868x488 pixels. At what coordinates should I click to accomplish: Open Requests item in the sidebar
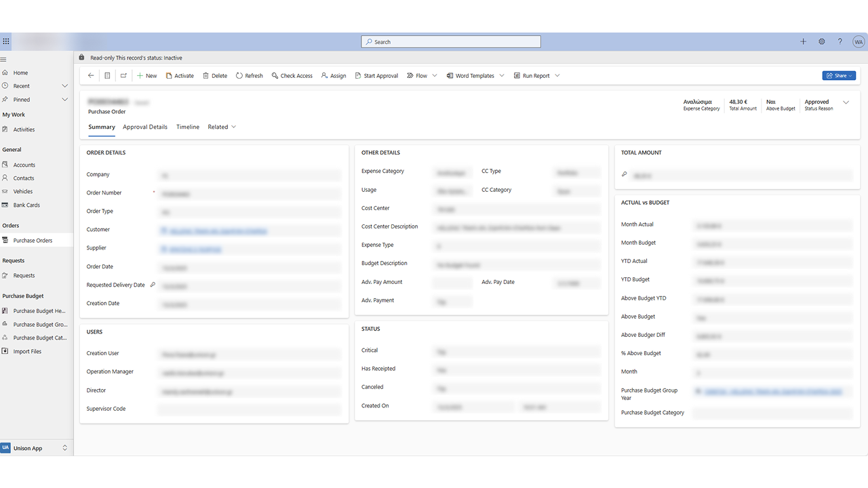(x=24, y=276)
